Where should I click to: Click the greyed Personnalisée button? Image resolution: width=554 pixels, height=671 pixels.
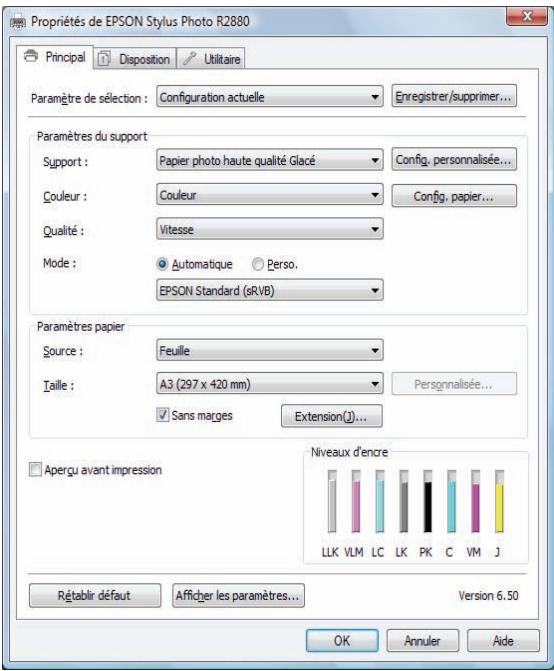pos(454,384)
